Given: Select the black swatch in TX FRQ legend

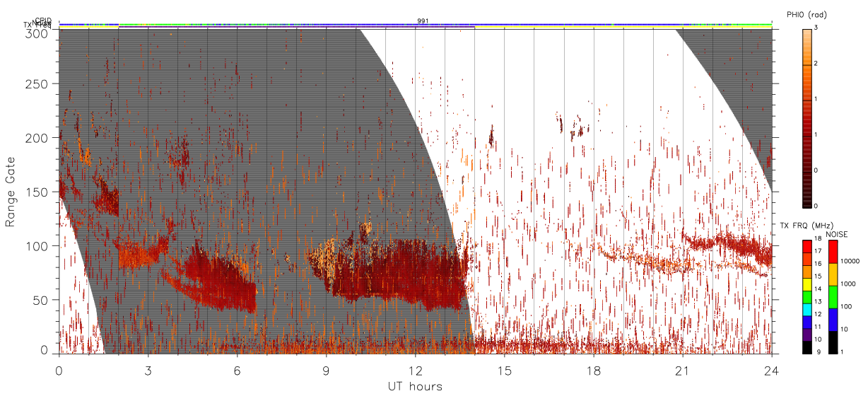Looking at the screenshot, I should (x=807, y=347).
